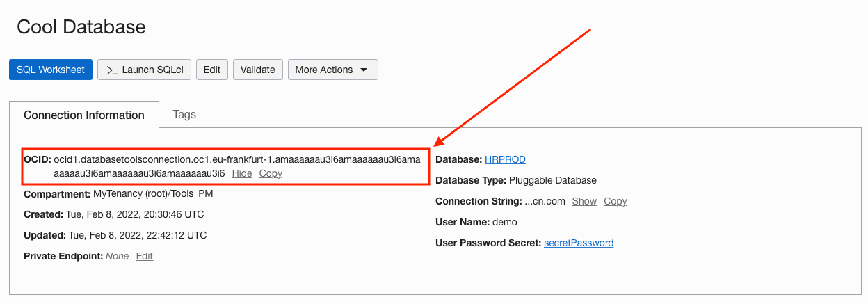Open the Tags tab
This screenshot has width=868, height=304.
point(184,114)
